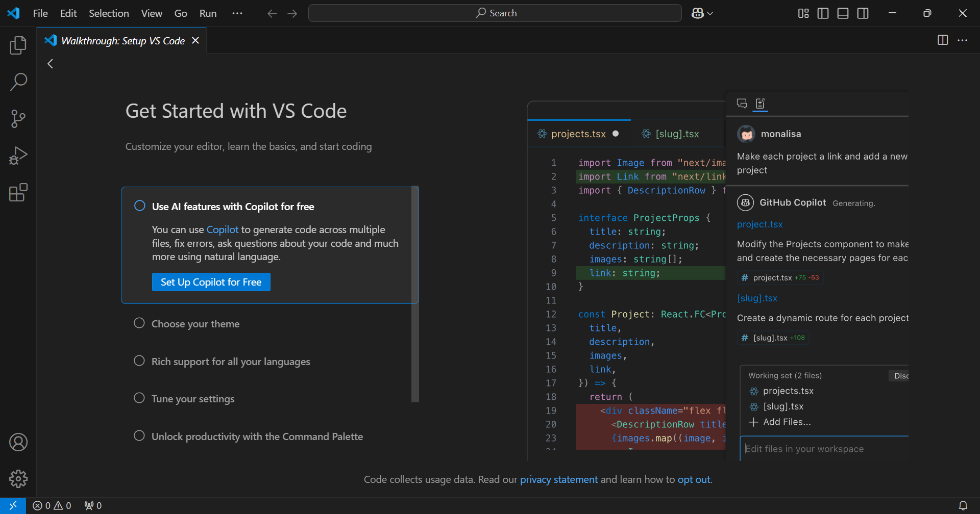Expand the overflow menu ellipsis in menu bar

click(237, 13)
